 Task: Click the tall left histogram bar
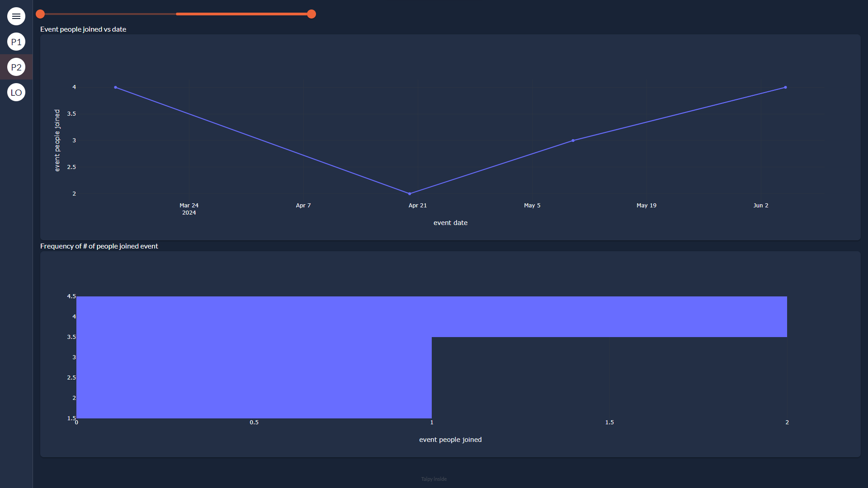click(253, 357)
